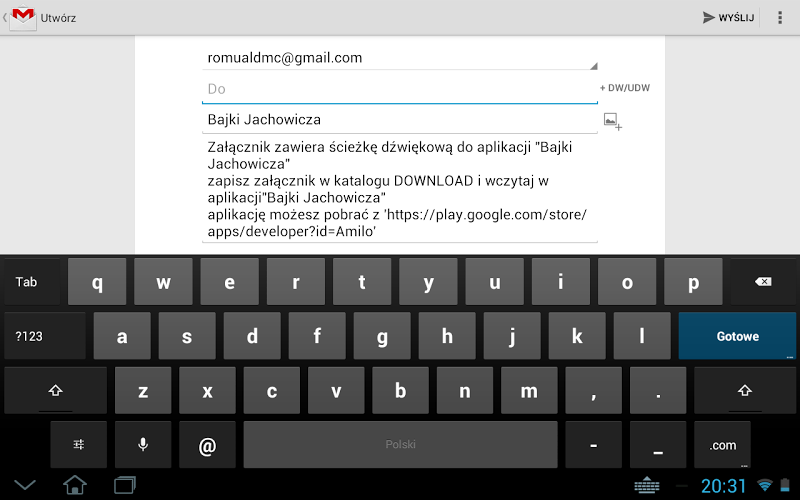Tap the v key
This screenshot has height=500, width=800.
pos(336,391)
